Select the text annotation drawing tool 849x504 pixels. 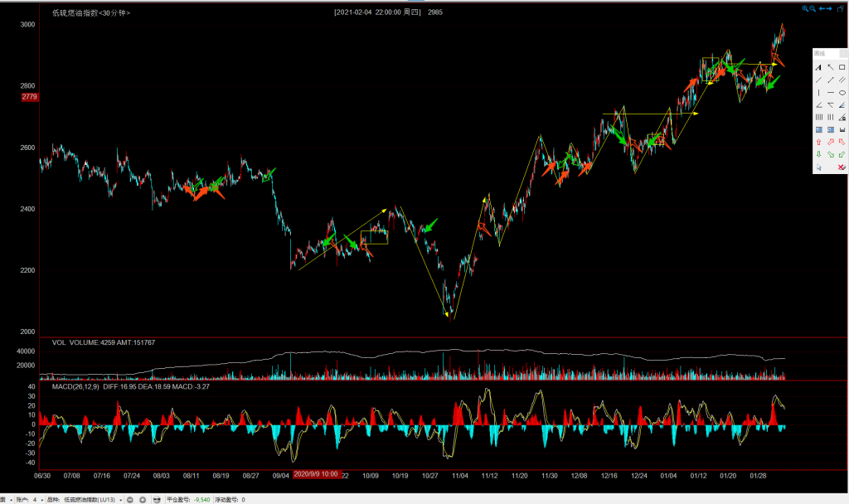[x=818, y=67]
